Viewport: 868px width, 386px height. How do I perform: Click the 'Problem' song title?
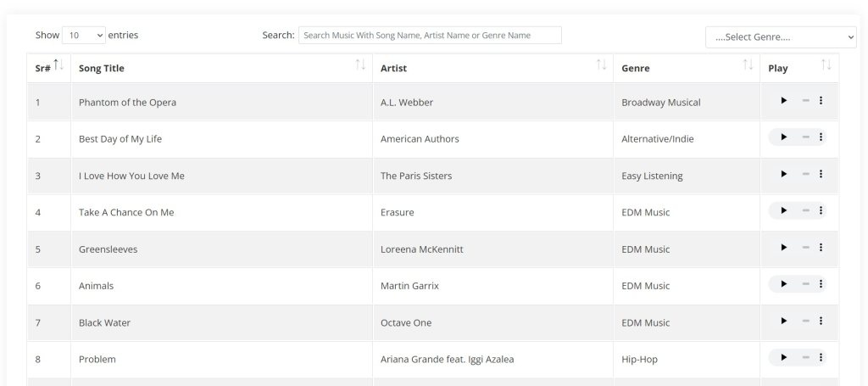coord(97,360)
